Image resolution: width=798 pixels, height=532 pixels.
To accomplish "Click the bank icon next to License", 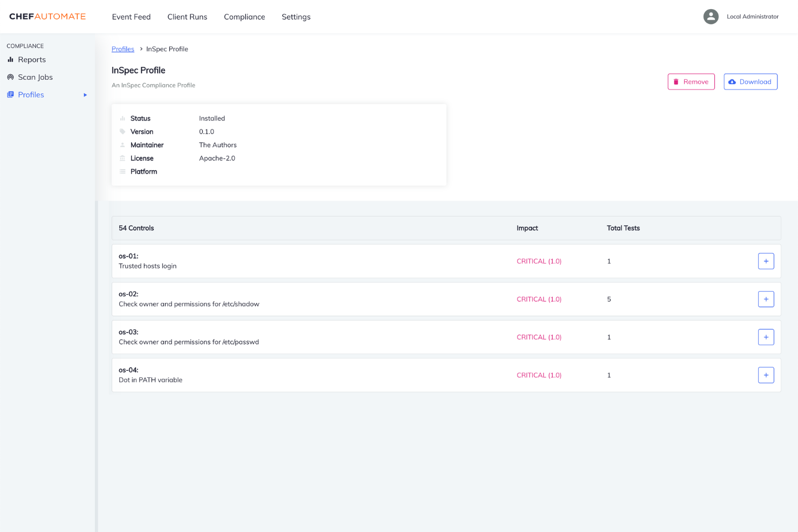I will (x=122, y=158).
